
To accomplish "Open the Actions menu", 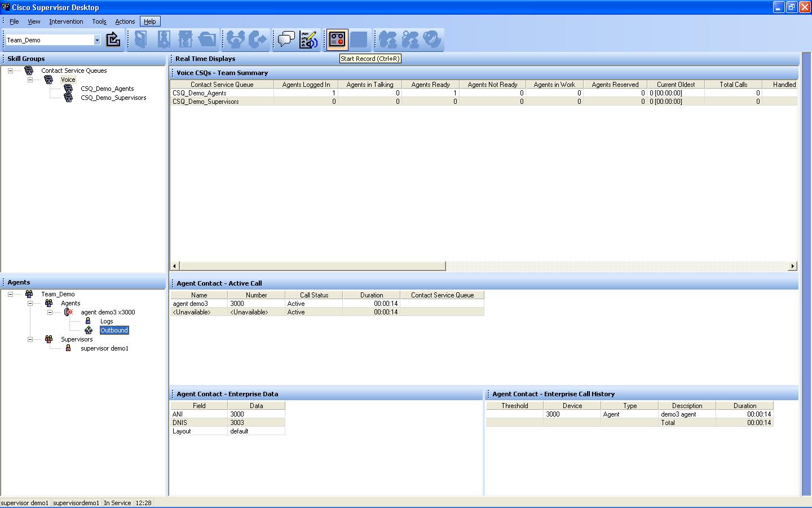I will click(x=125, y=21).
